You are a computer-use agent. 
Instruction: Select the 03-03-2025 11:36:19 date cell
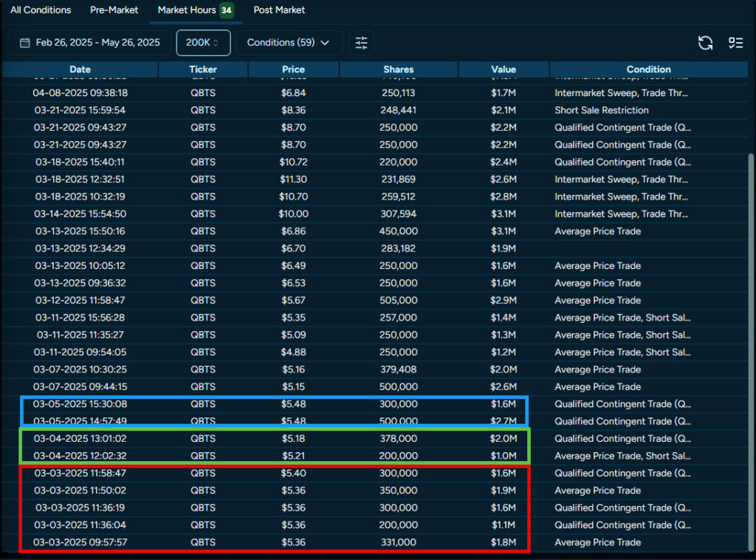coord(80,508)
